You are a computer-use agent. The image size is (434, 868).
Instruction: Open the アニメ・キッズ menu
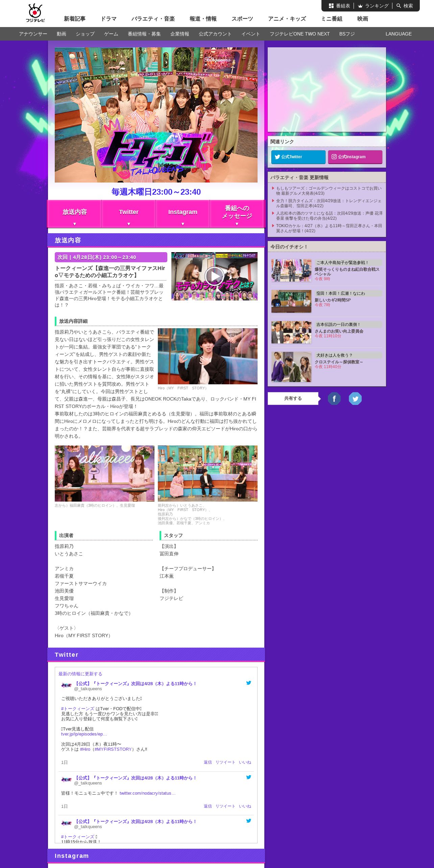tap(287, 19)
